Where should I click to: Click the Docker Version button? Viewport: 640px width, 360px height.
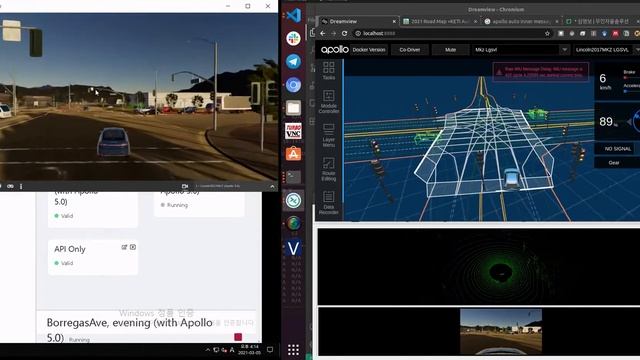[369, 50]
